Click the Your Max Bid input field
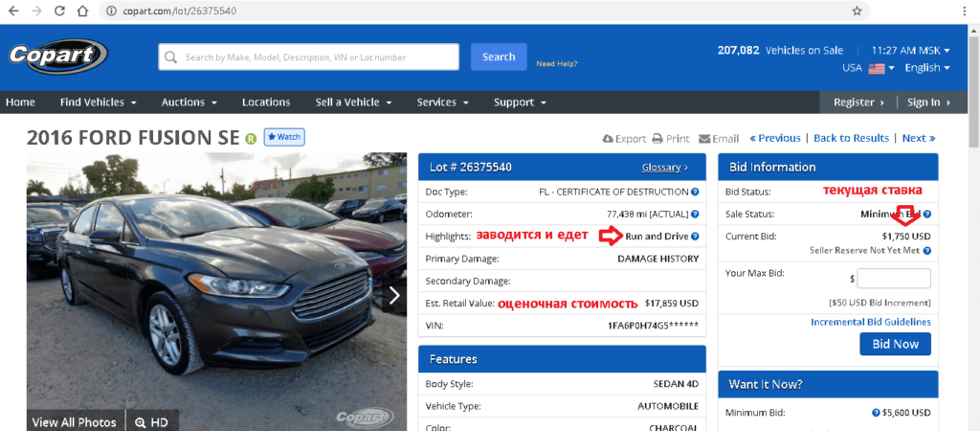 coord(894,279)
